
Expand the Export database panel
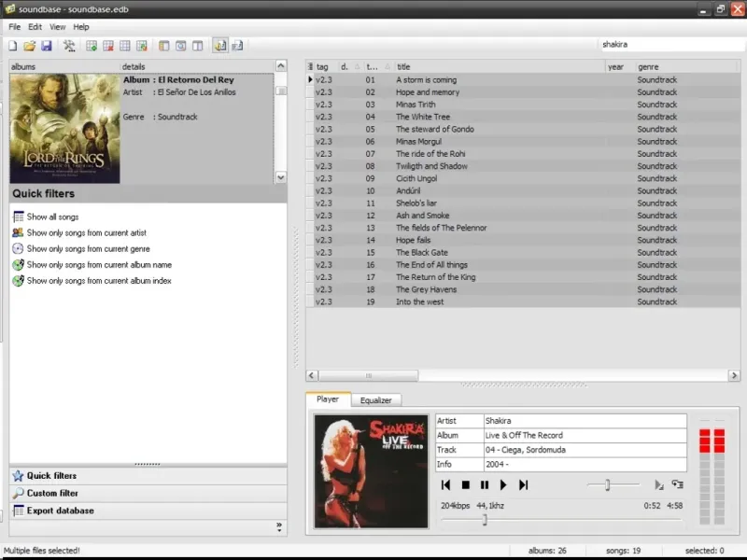[x=60, y=511]
